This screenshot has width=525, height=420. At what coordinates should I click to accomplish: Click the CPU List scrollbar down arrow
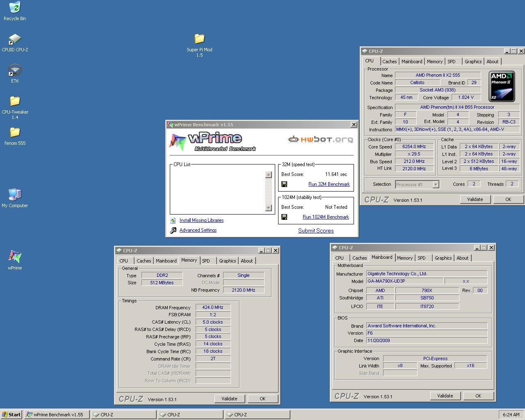[x=269, y=208]
